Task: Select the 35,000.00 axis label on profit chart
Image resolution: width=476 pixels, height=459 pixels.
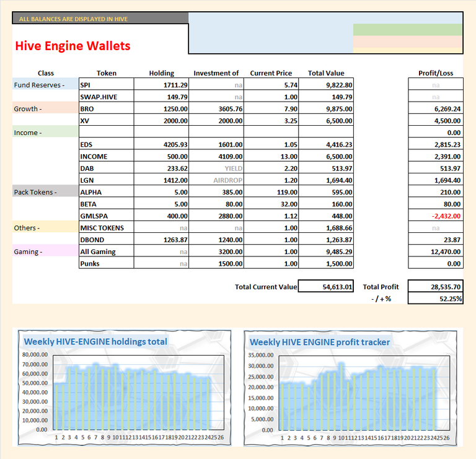Action: click(261, 355)
